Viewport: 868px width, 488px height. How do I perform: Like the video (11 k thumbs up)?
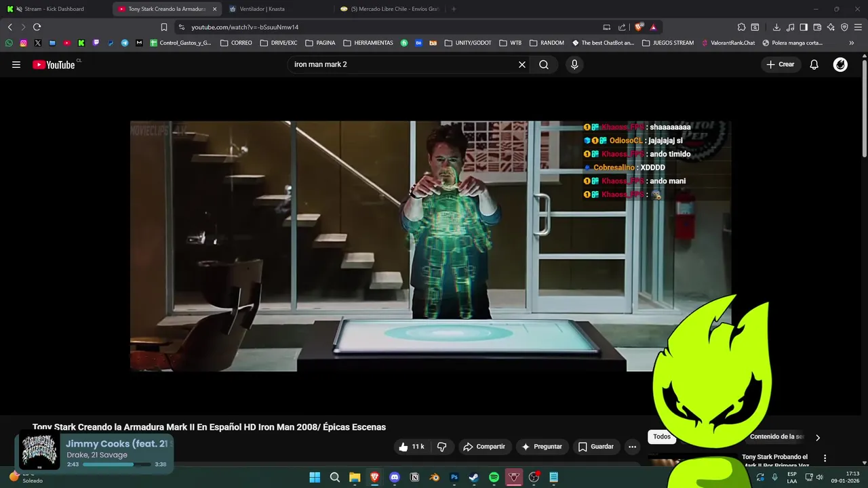pos(411,447)
